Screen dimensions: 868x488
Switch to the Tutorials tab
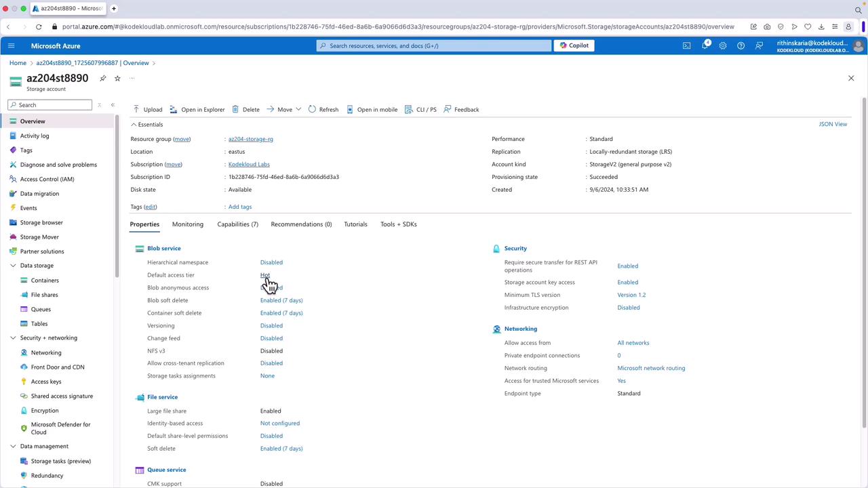[355, 224]
